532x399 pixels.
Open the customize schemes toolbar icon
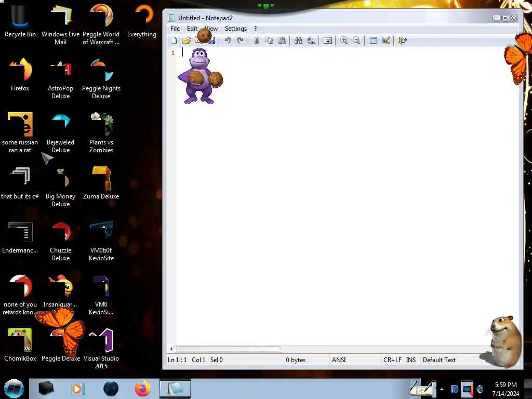tap(386, 41)
